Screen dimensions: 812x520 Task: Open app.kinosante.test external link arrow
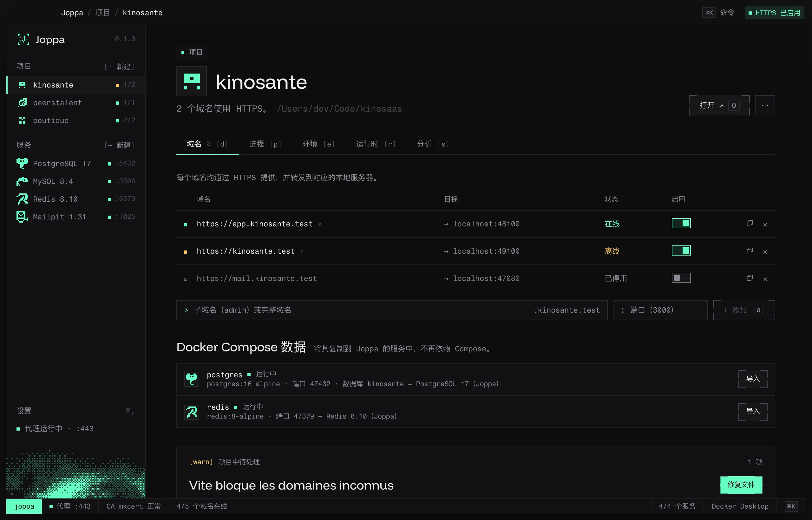pyautogui.click(x=319, y=224)
